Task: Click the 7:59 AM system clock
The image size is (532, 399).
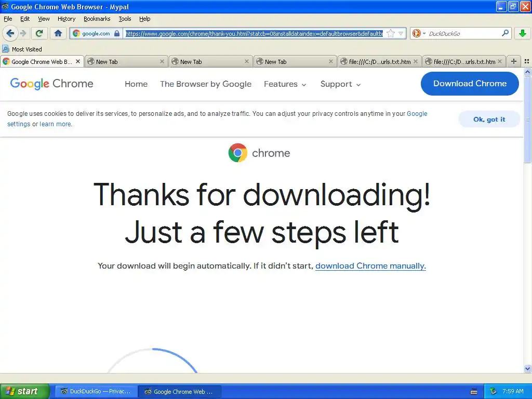Action: click(x=513, y=391)
